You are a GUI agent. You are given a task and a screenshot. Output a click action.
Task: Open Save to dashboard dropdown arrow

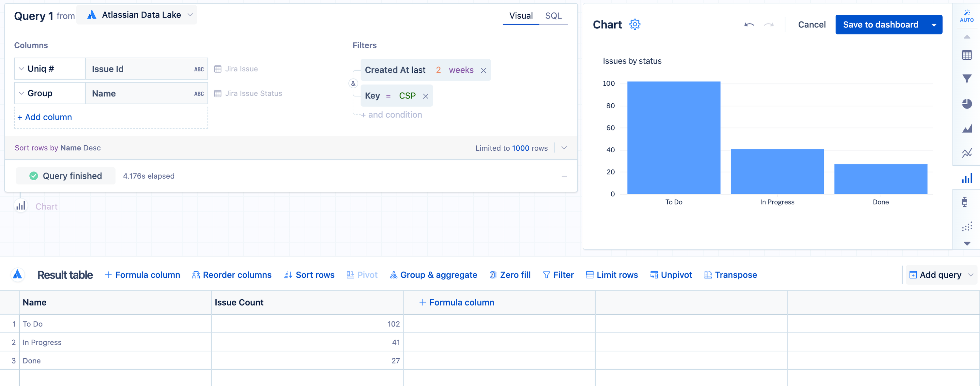[934, 25]
